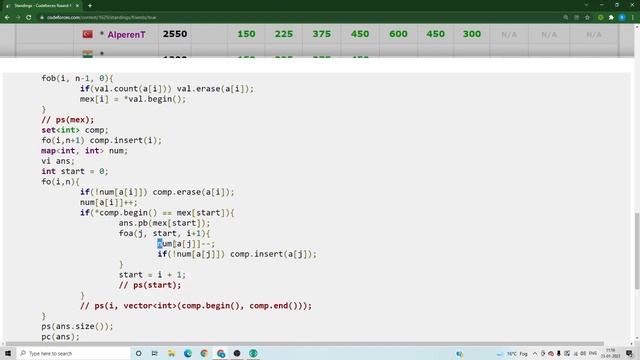
Task: Open the taskbar clock and date
Action: 611,353
